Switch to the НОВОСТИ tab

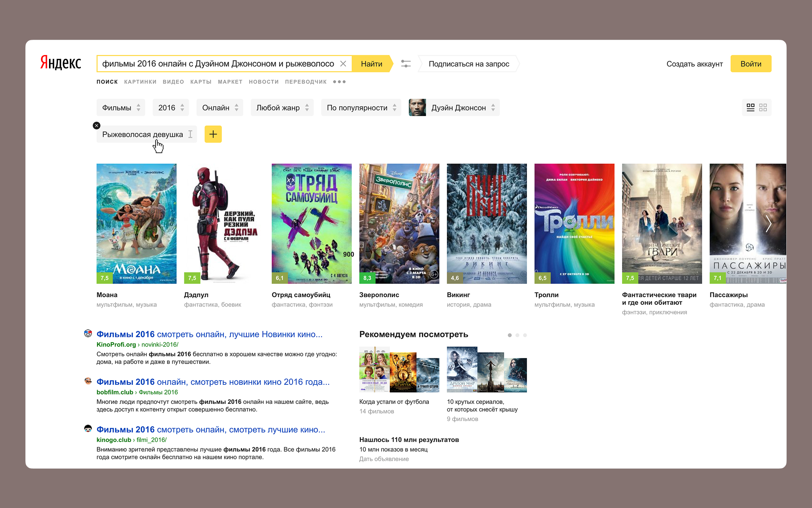(x=264, y=82)
